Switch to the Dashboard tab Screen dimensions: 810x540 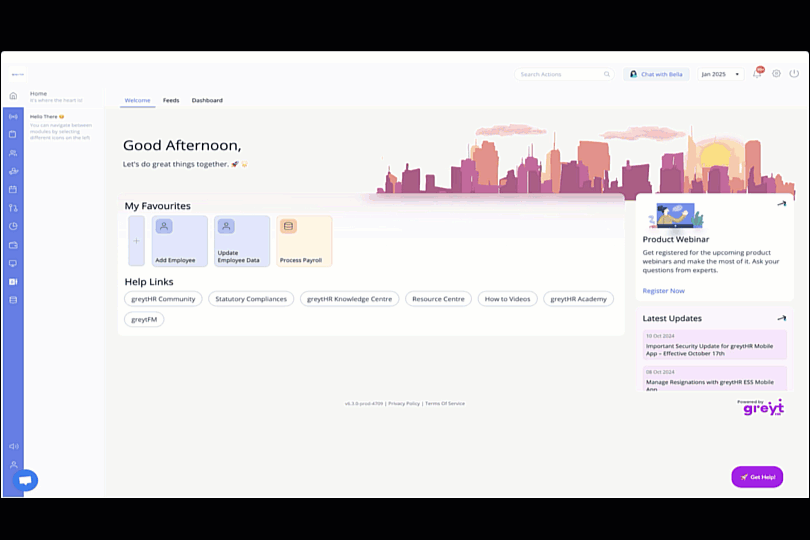207,100
